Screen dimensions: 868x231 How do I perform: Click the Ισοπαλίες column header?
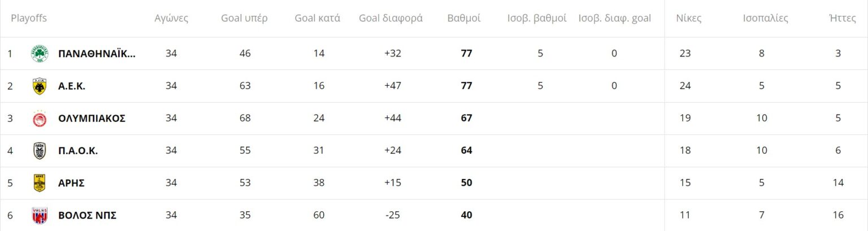coord(765,18)
